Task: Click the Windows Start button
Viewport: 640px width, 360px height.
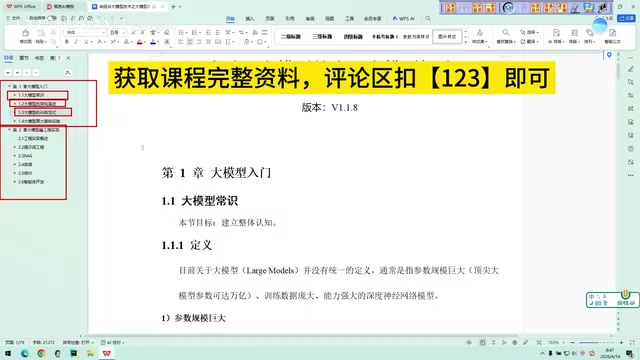Action: click(x=8, y=353)
